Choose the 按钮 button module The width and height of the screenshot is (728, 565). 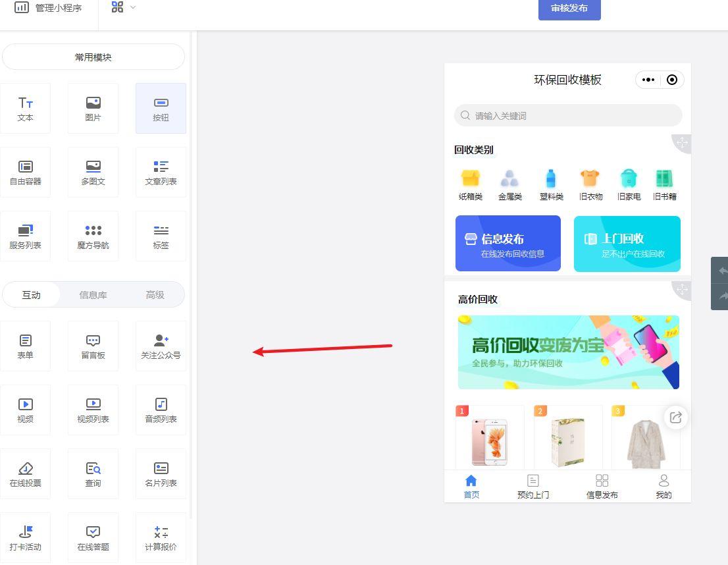[x=161, y=109]
